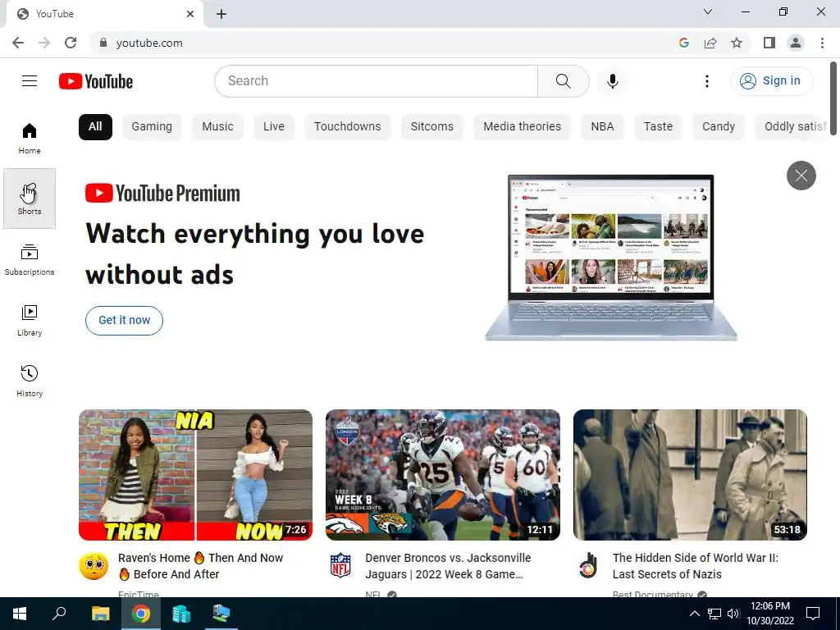The width and height of the screenshot is (840, 630).
Task: Focus the YouTube Search input field
Action: coord(377,81)
